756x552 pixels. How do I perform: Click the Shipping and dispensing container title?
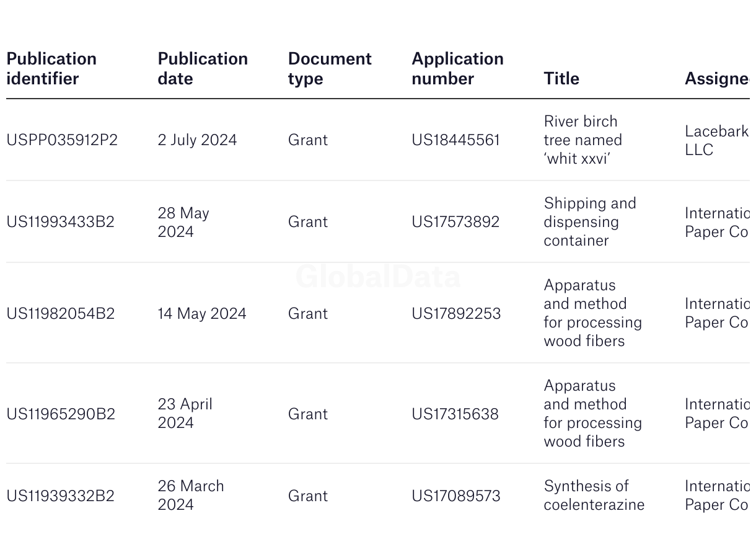click(x=589, y=222)
